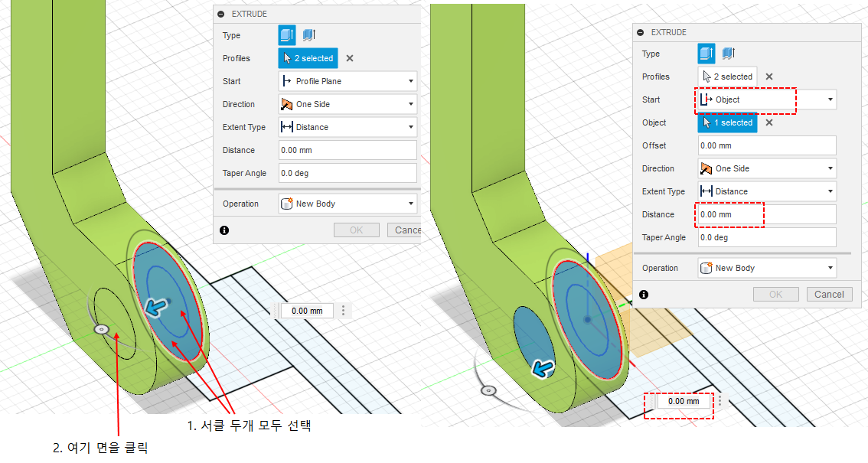The image size is (868, 463).
Task: Click Taper Angle field in Profile Plane dialog
Action: click(348, 173)
